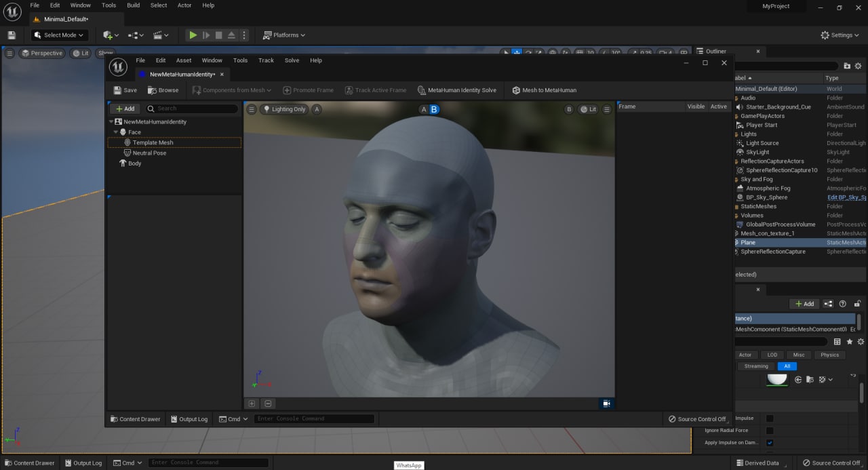Click the Track Active Frame button
Viewport: 868px width, 470px height.
[376, 90]
